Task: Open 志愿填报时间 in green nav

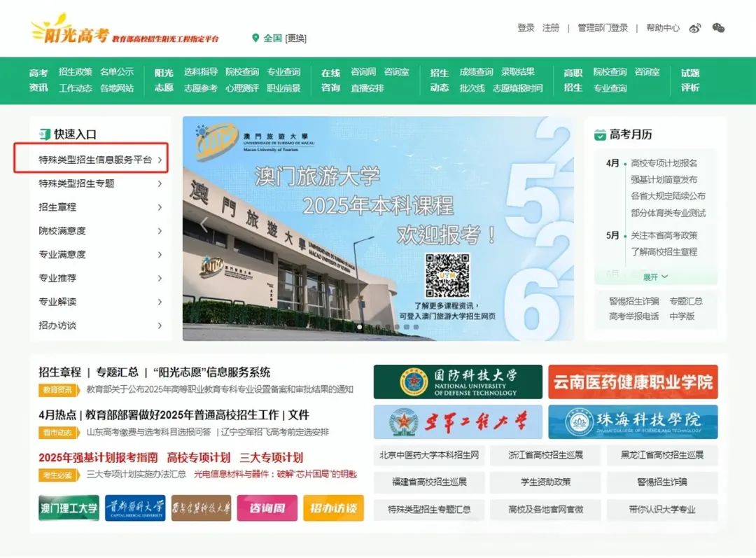Action: point(517,88)
